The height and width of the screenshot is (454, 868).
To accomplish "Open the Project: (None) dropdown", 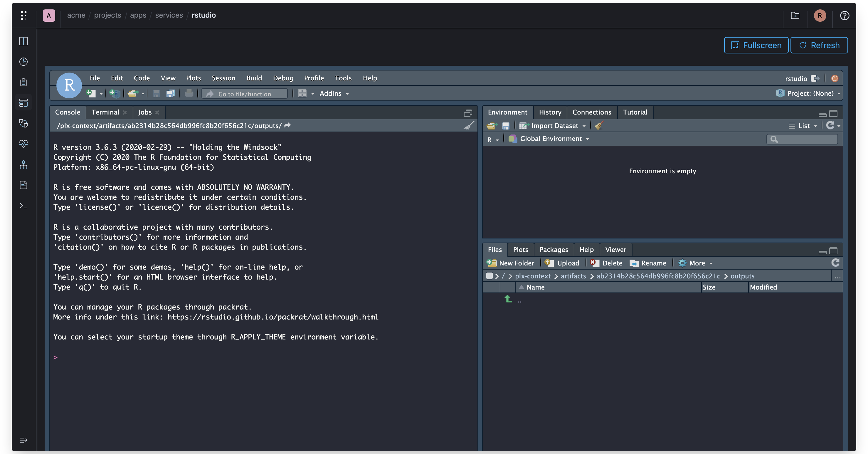I will click(x=808, y=93).
